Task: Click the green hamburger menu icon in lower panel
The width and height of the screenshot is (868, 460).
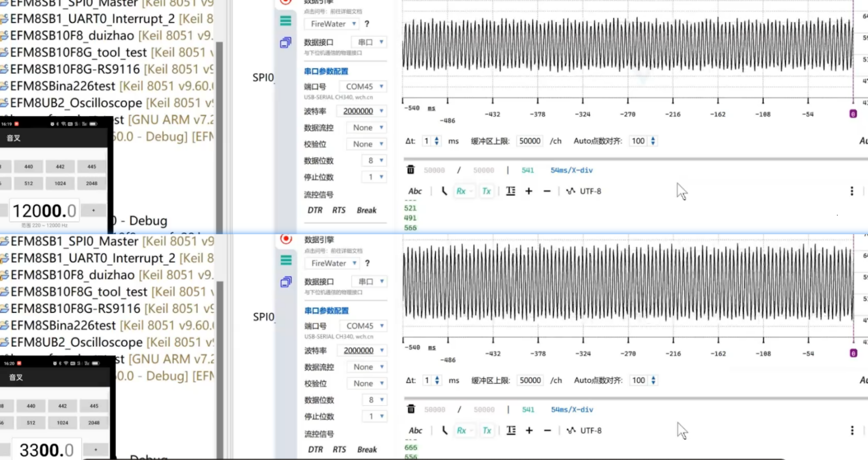Action: [x=286, y=260]
